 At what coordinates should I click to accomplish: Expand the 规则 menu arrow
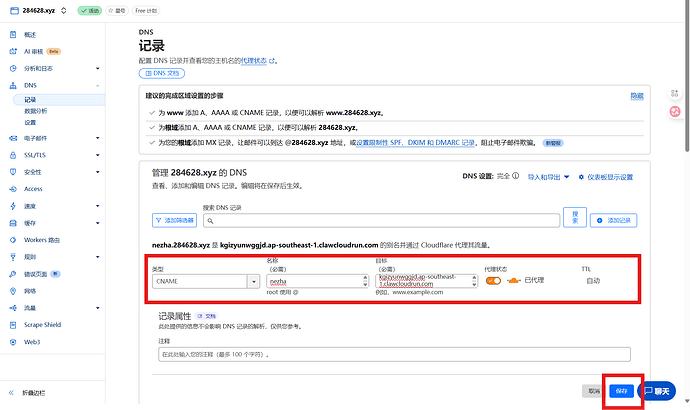(98, 257)
